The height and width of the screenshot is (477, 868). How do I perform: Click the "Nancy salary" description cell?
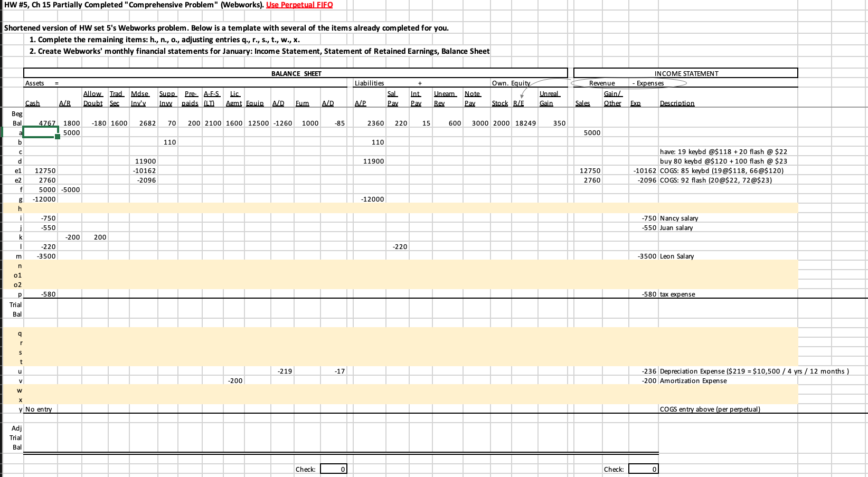[x=678, y=218]
